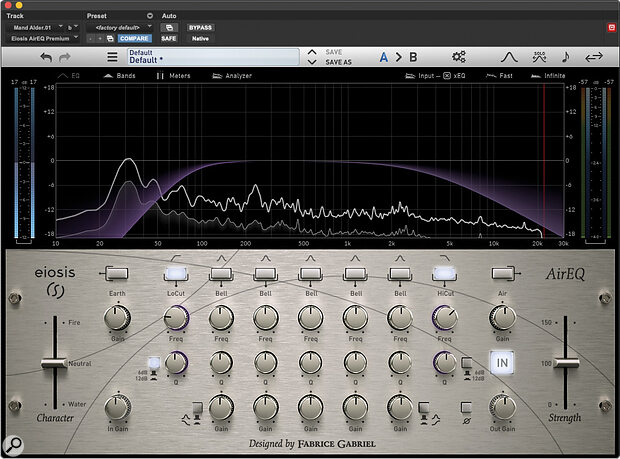Click the copy settings icon beside COMPARE
Image resolution: width=620 pixels, height=459 pixels.
tap(110, 38)
